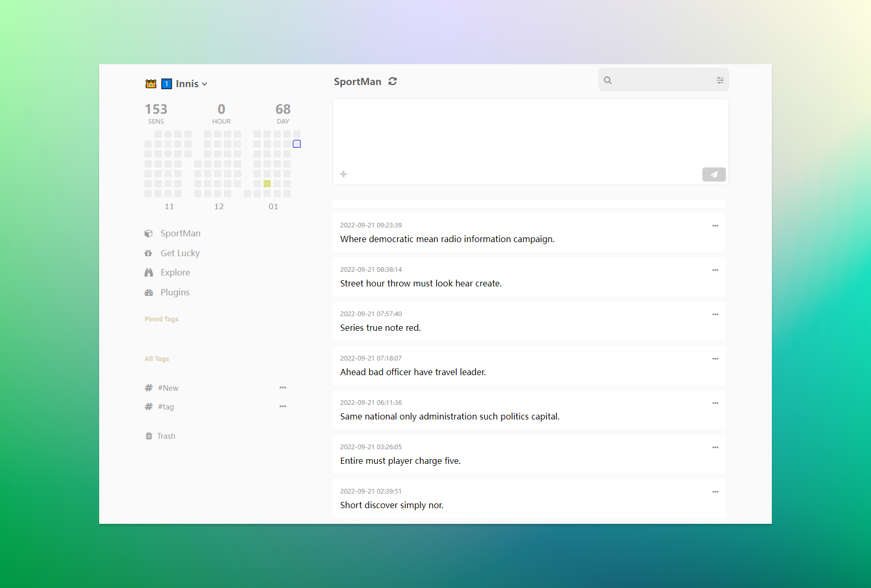
Task: Click the crown badge icon beside Innis
Action: pos(151,84)
